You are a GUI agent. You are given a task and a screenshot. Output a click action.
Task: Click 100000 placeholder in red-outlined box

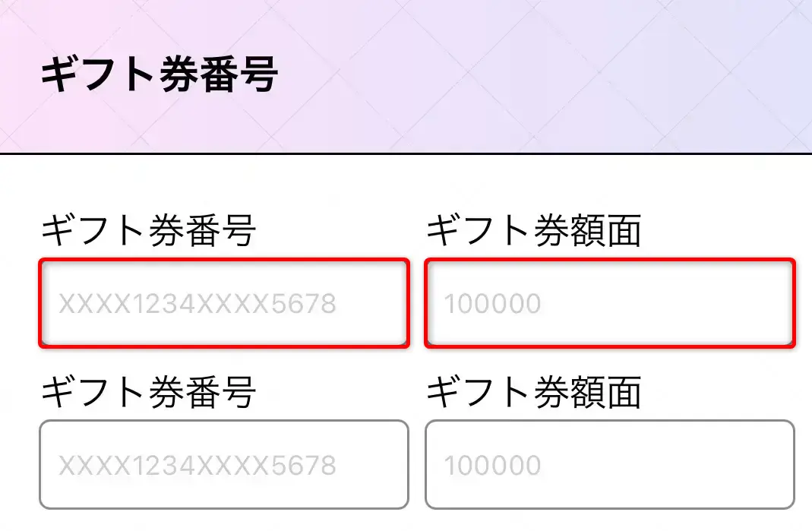492,305
